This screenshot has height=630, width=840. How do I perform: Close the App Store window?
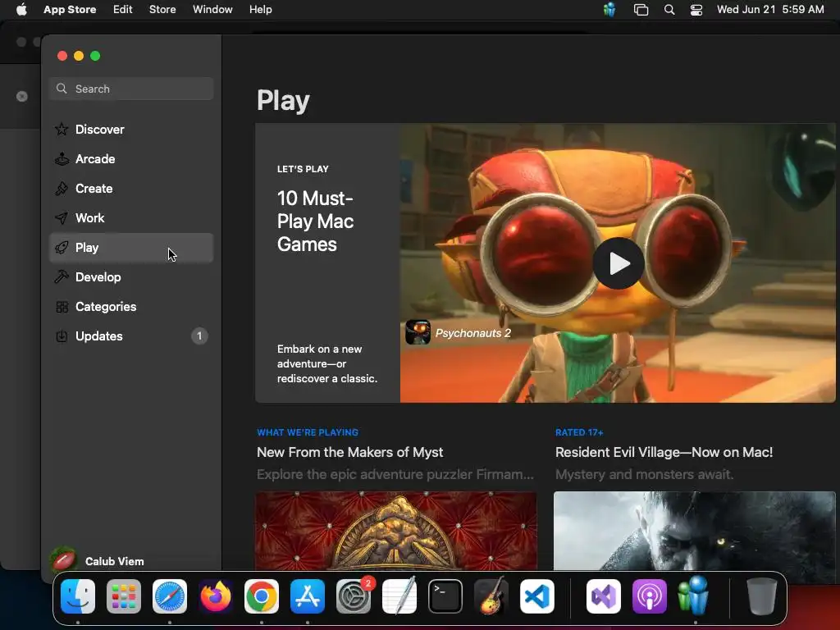(62, 56)
